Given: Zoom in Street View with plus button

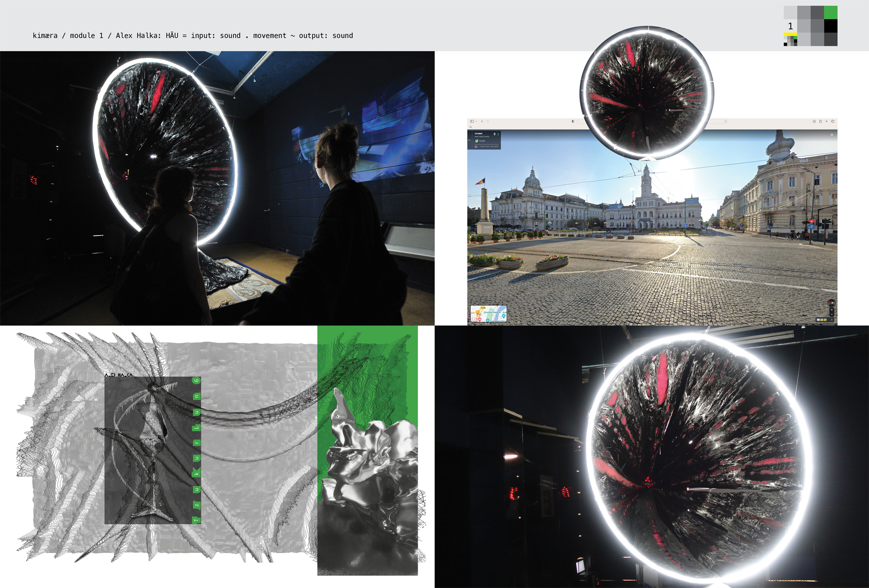Looking at the screenshot, I should tap(831, 310).
